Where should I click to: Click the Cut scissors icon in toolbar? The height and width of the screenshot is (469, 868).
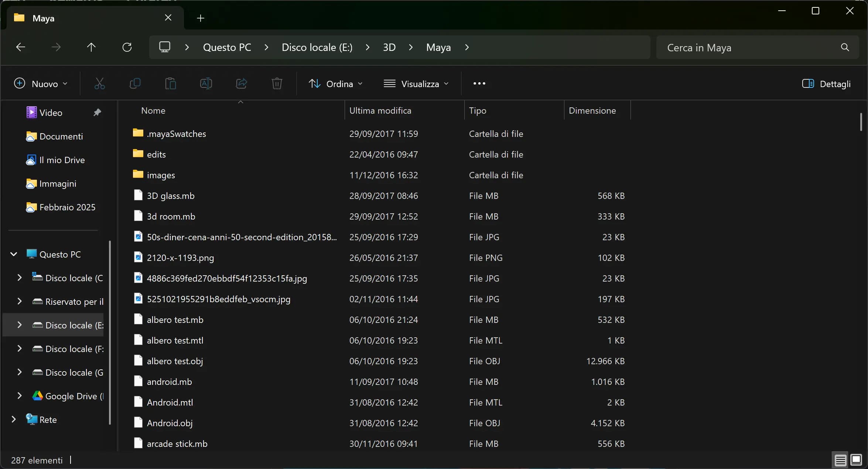tap(99, 84)
